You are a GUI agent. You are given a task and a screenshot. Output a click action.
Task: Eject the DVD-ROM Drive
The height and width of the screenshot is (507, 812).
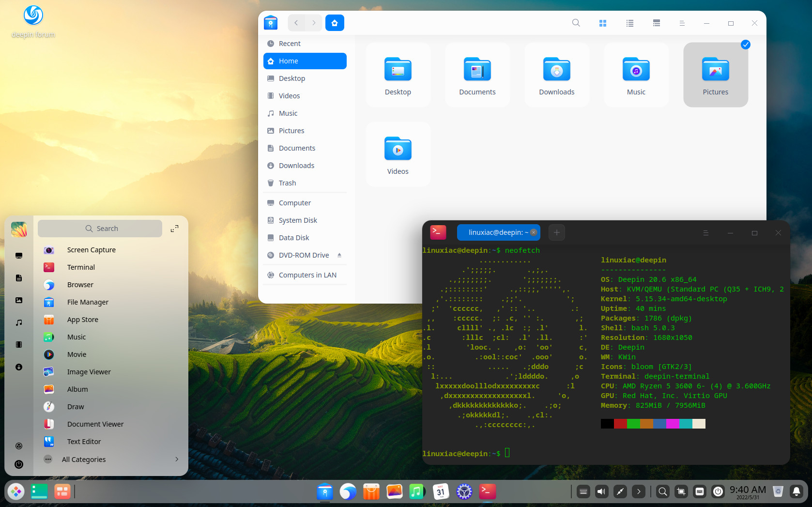[x=339, y=255]
